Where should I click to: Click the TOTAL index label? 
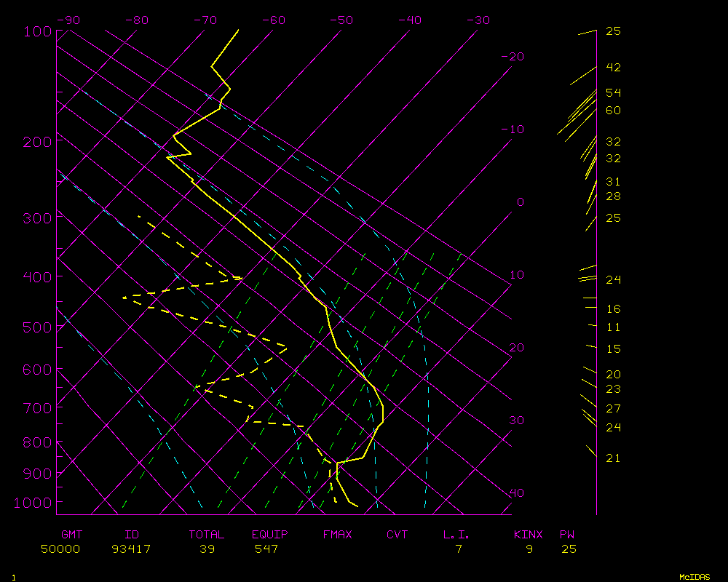(x=207, y=535)
